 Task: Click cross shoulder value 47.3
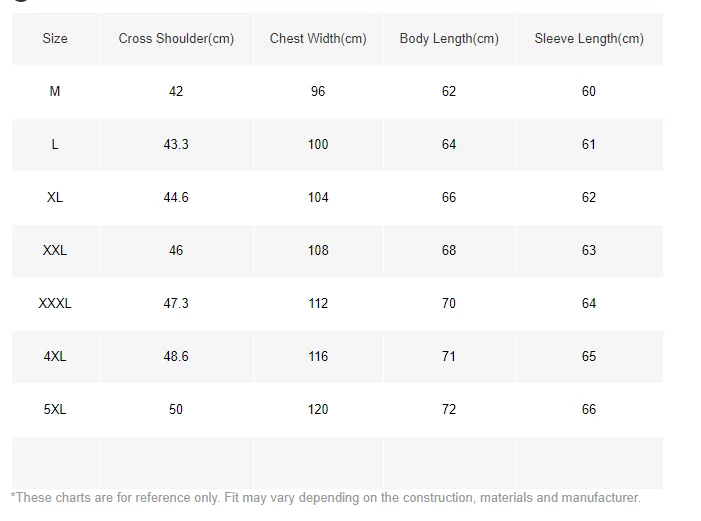click(x=176, y=303)
